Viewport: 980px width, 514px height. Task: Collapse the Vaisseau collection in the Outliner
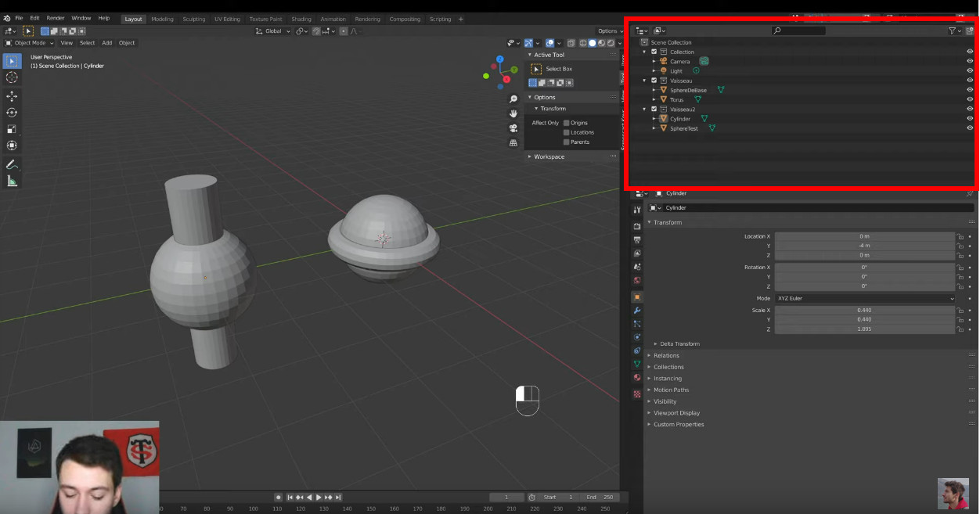coord(644,81)
